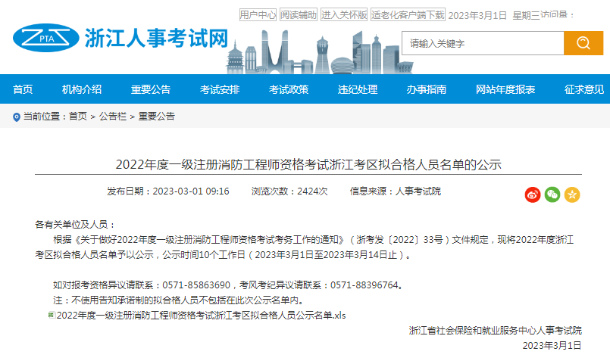Viewport: 610px width, 364px height.
Task: Click the yellow star favorites icon
Action: click(x=572, y=194)
